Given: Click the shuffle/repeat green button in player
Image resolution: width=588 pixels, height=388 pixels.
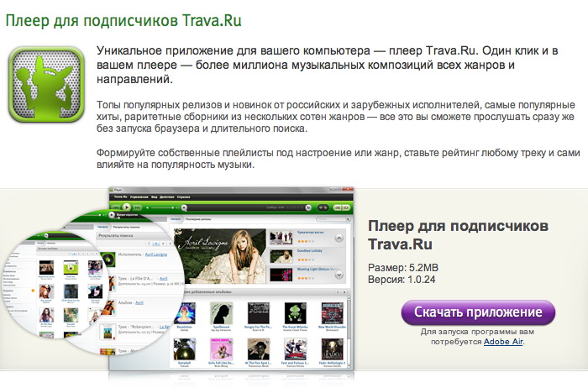Looking at the screenshot, I should (339, 207).
